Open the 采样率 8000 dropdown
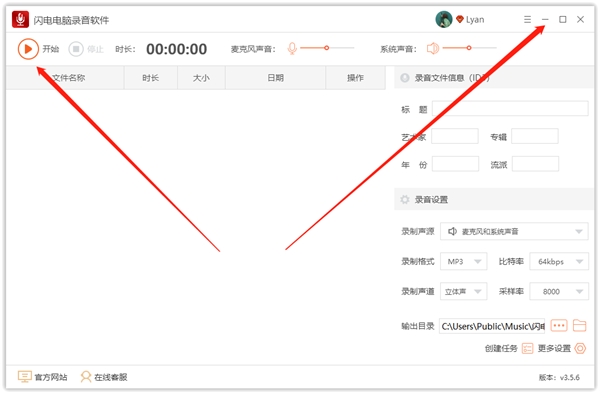The width and height of the screenshot is (600, 394). coord(559,291)
